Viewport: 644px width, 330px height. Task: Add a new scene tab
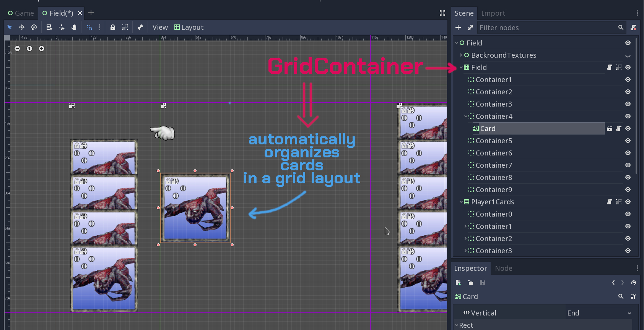[91, 13]
